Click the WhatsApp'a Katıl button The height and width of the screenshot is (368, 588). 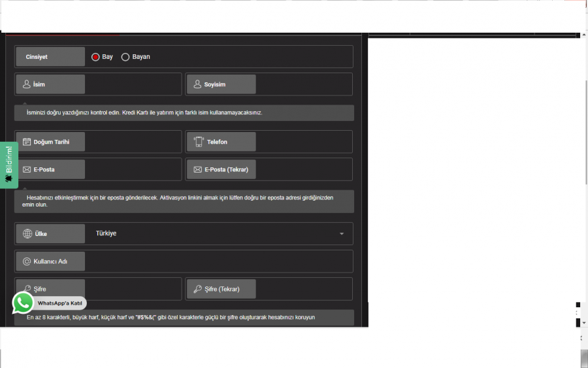tap(59, 303)
